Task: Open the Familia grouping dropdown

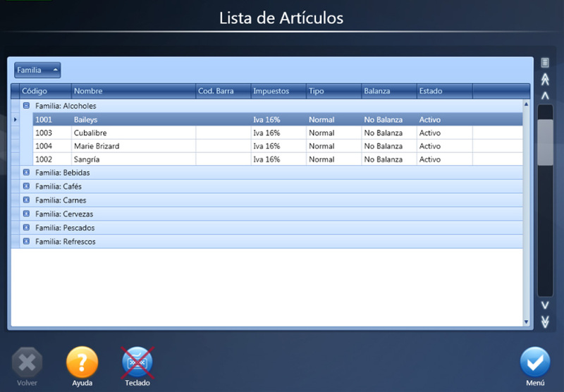Action: [x=37, y=70]
